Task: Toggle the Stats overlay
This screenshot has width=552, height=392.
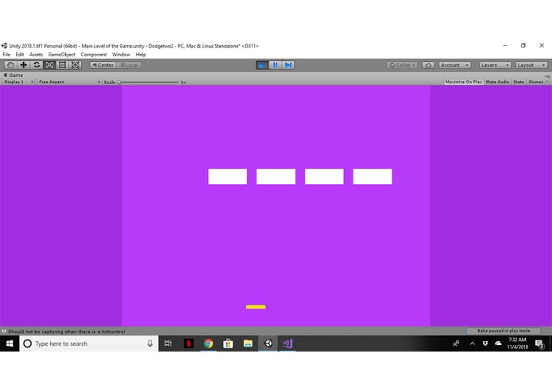Action: (518, 82)
